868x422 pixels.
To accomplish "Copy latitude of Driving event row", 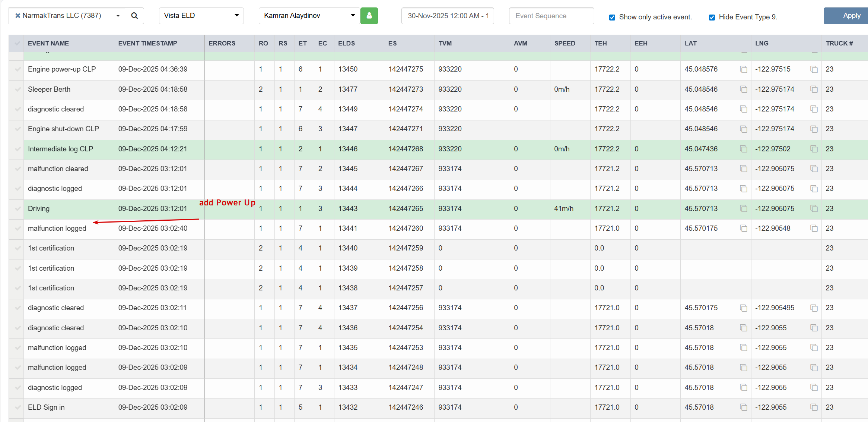I will [x=743, y=209].
